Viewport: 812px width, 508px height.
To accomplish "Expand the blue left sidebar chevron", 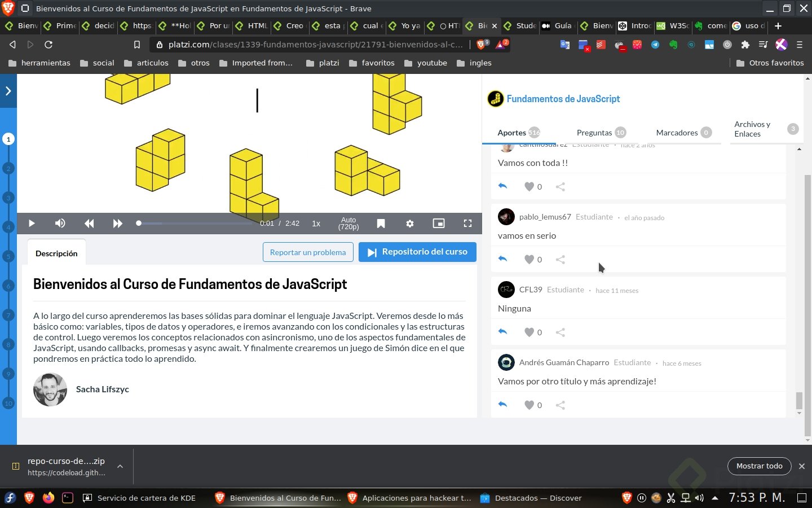I will tap(8, 90).
